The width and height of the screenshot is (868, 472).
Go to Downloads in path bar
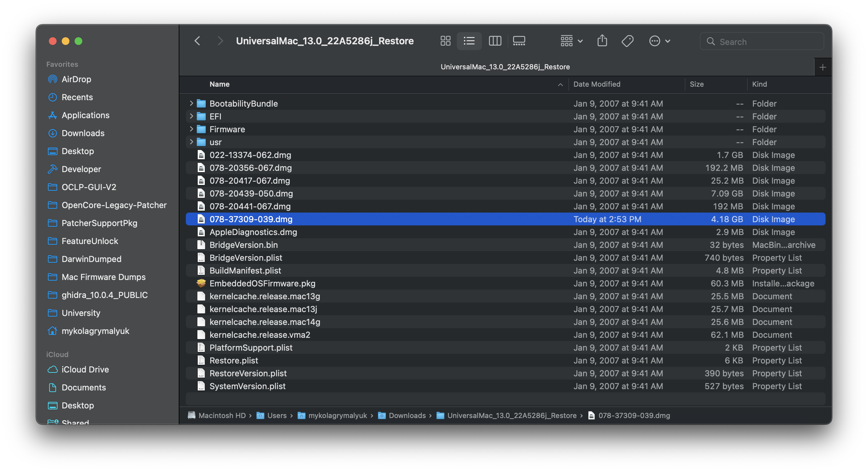(x=407, y=415)
